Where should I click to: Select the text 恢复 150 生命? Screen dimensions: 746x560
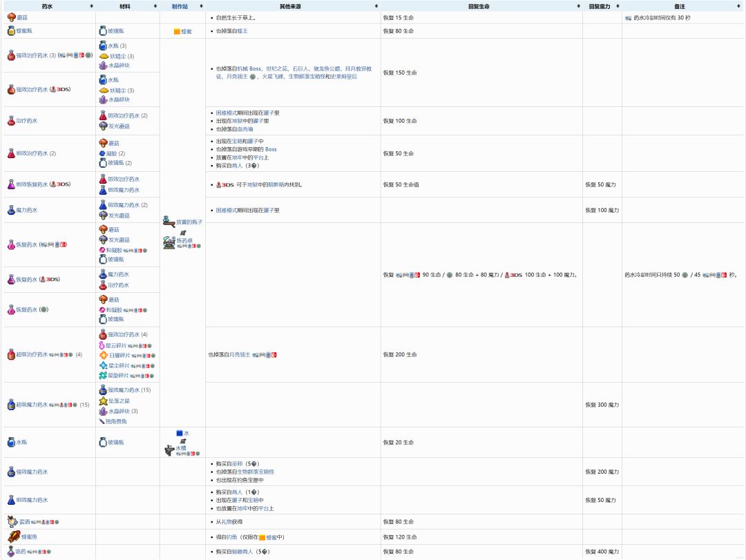[400, 73]
